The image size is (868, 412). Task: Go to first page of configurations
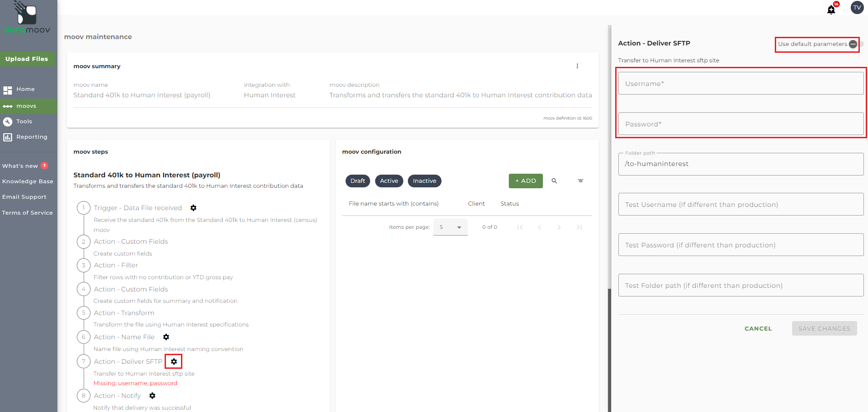[520, 227]
